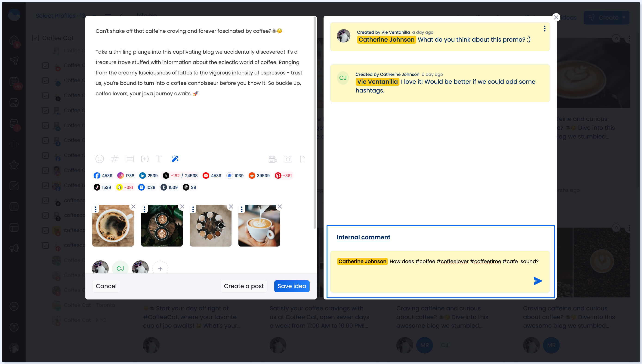Click Create a post button
This screenshot has height=364, width=642.
point(244,286)
